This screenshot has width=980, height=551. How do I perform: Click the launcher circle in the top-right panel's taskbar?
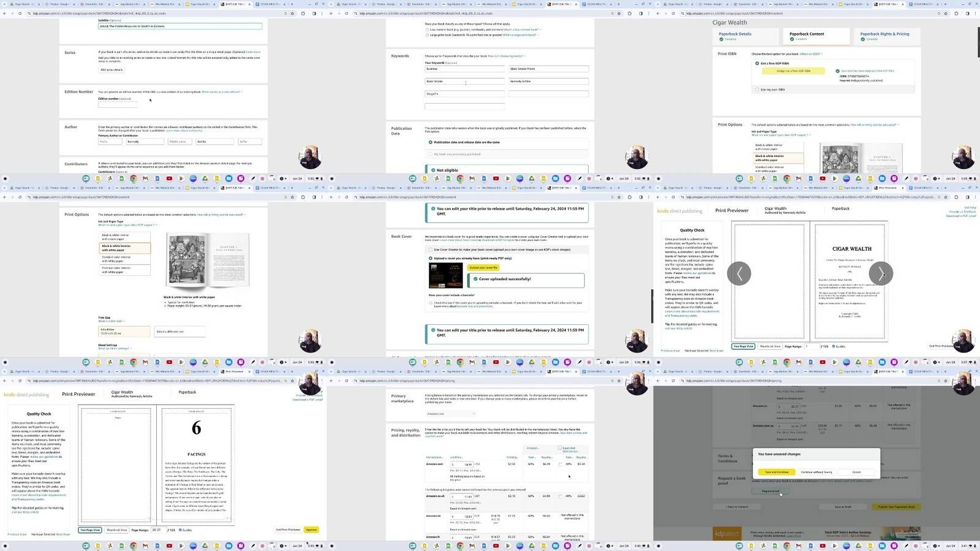point(658,179)
